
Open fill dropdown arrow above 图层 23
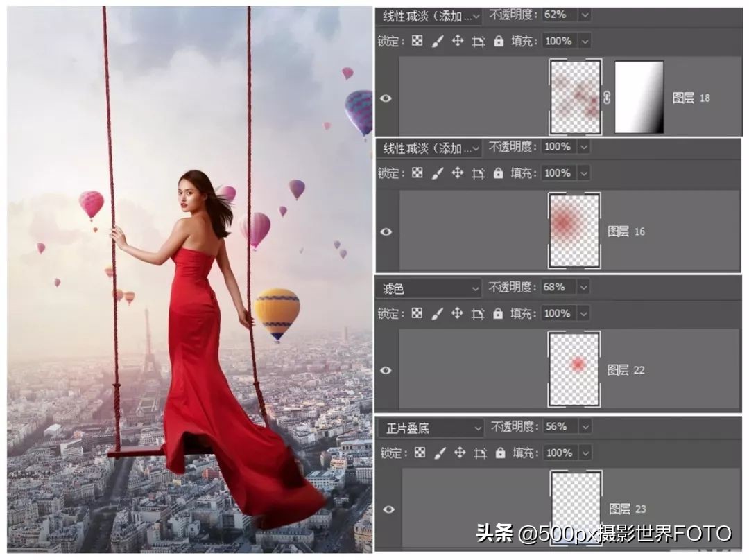point(585,453)
